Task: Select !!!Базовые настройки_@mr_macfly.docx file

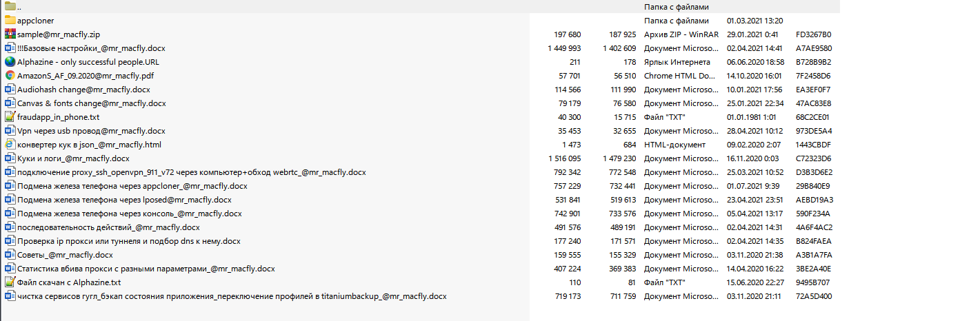Action: [x=91, y=48]
